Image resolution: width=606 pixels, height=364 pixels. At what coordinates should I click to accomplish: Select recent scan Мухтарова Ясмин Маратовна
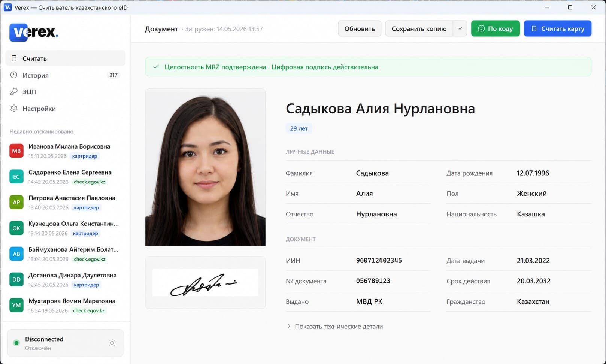pyautogui.click(x=65, y=305)
